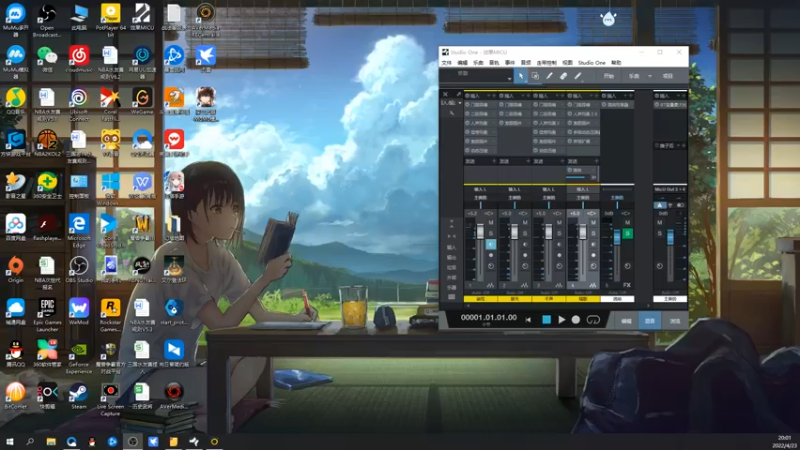
Task: Switch to the highlighted Mix tab at bottom
Action: (x=649, y=321)
